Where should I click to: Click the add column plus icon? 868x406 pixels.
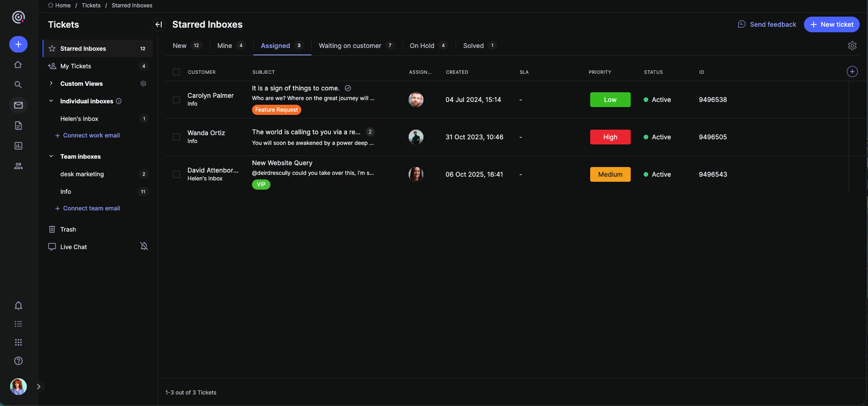pos(852,72)
